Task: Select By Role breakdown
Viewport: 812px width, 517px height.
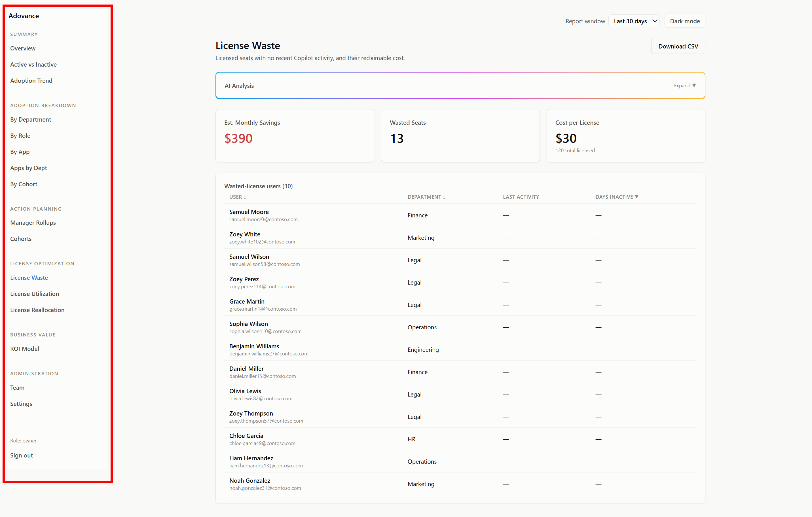Action: click(20, 135)
